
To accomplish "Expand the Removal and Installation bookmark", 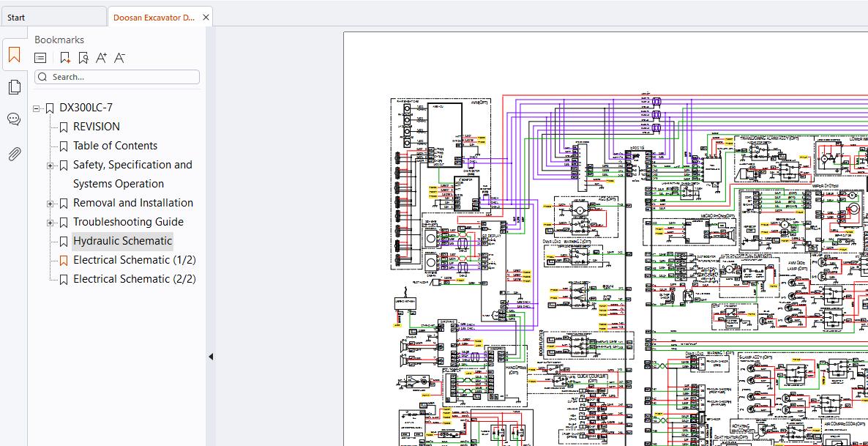I will click(x=50, y=204).
